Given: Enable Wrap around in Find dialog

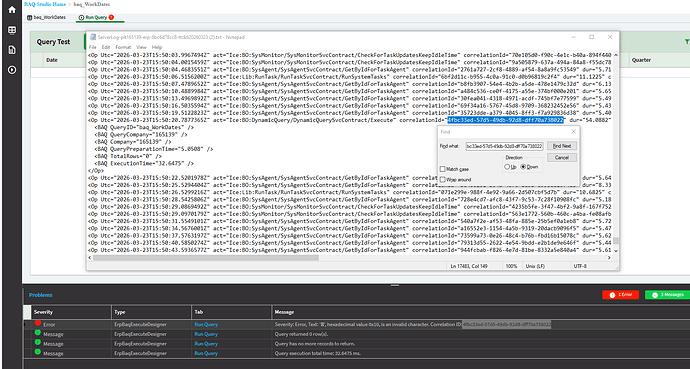Looking at the screenshot, I should coord(443,179).
